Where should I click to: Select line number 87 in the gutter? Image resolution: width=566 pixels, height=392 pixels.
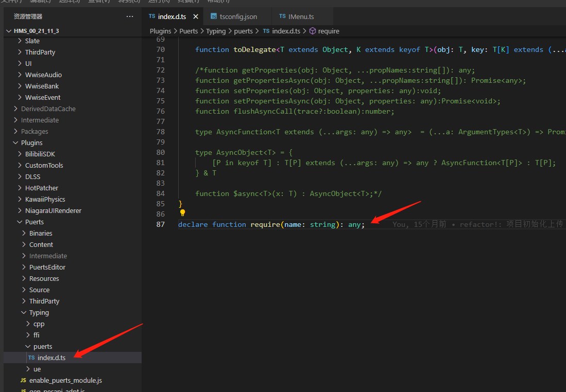pyautogui.click(x=161, y=224)
